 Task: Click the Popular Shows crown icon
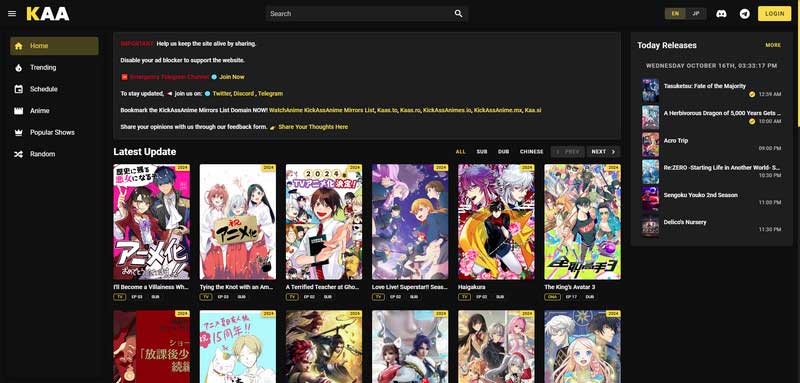(x=19, y=133)
